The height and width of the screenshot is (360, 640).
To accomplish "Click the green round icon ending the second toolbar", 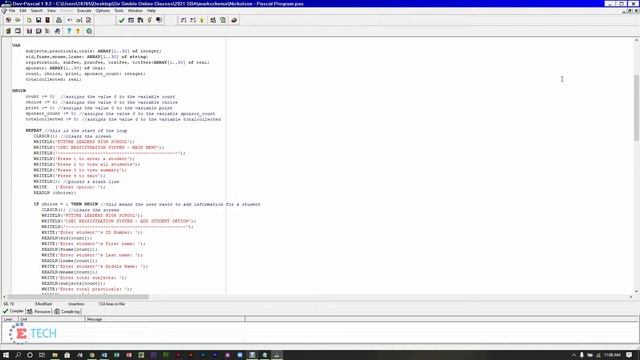I will tap(89, 31).
